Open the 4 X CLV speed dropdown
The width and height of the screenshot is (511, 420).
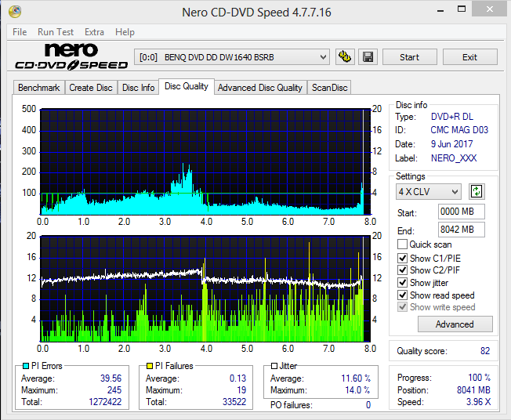(428, 192)
